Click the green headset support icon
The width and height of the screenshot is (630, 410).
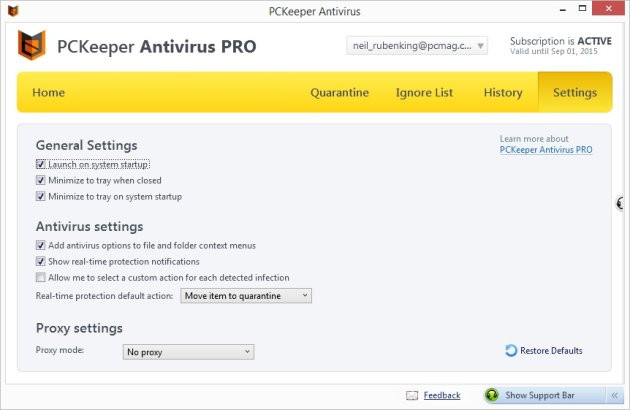[492, 395]
